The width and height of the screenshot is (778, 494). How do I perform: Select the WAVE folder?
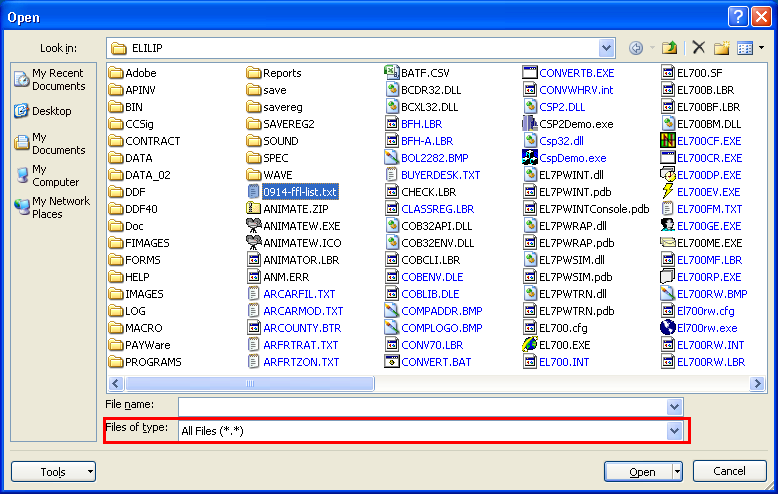pyautogui.click(x=269, y=175)
